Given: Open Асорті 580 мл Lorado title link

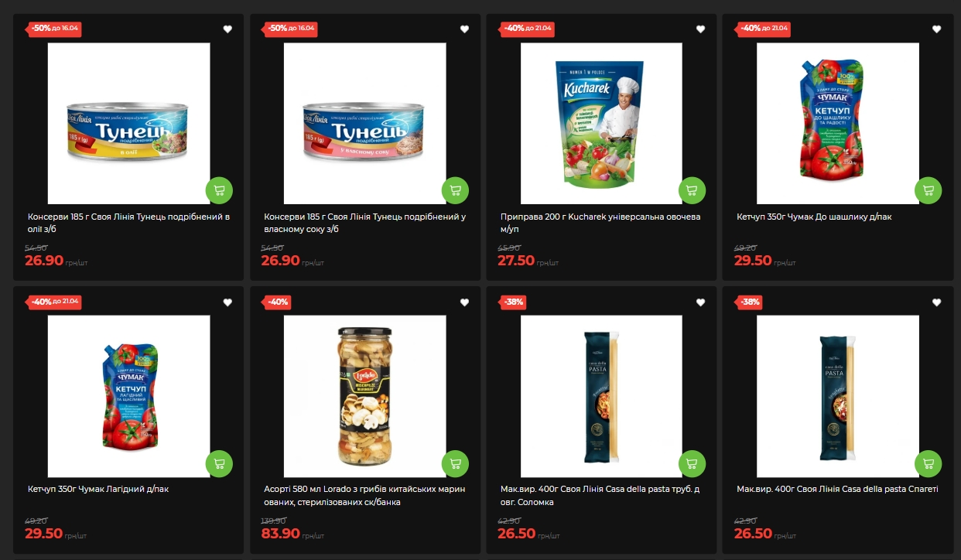Looking at the screenshot, I should point(364,496).
